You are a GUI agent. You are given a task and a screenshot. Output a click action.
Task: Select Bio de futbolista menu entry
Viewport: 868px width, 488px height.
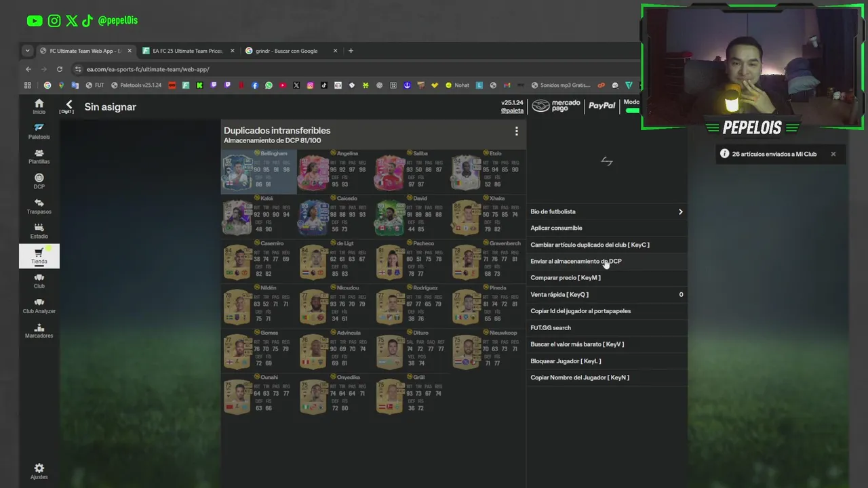[607, 212]
